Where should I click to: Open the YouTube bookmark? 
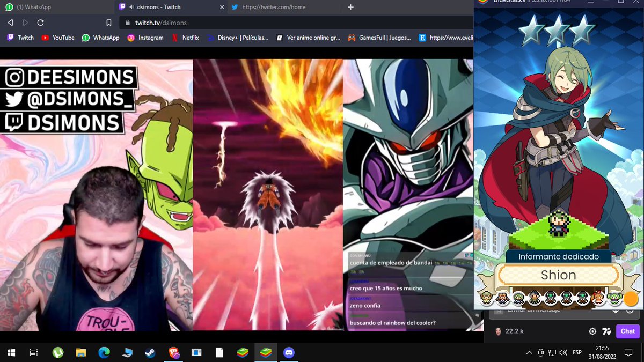click(58, 38)
